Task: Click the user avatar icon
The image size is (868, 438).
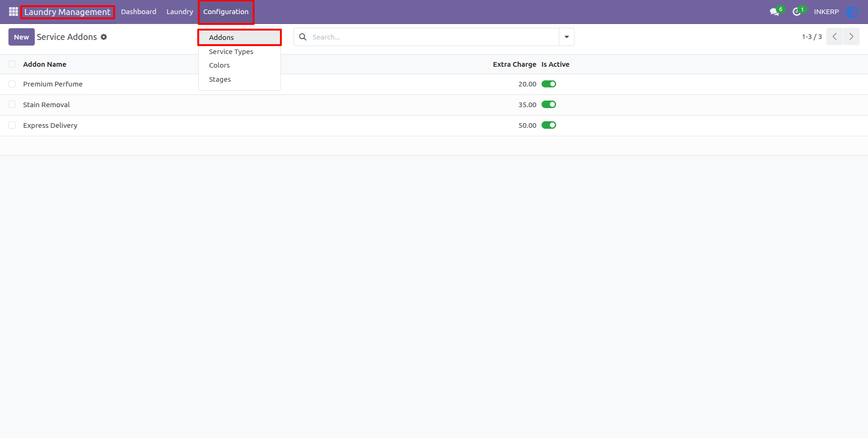Action: point(852,12)
